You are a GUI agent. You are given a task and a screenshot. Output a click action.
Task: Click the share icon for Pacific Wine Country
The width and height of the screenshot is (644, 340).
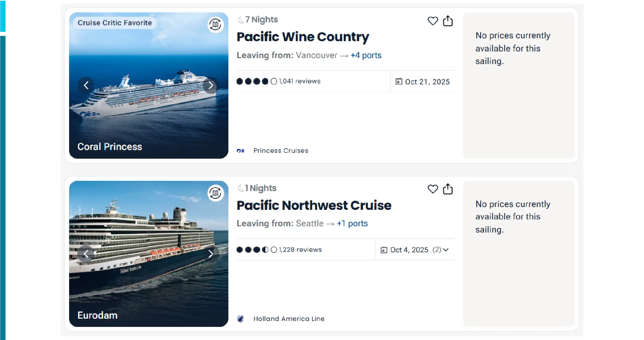tap(448, 21)
